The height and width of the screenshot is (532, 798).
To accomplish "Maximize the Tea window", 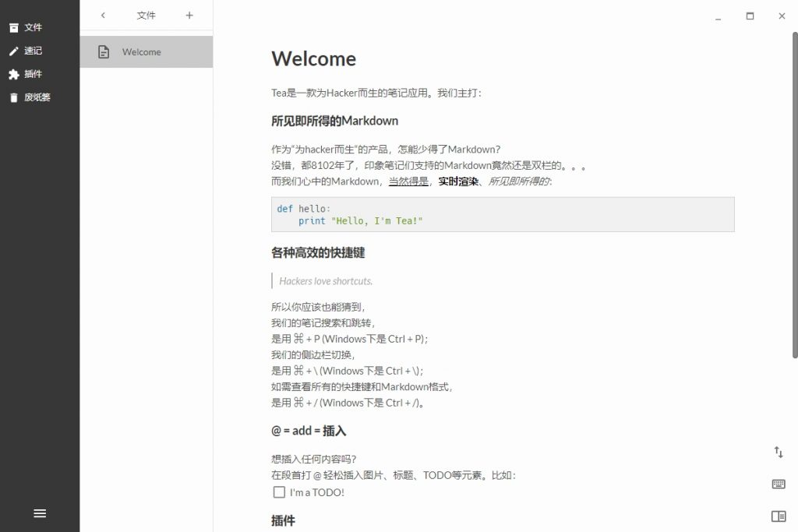I will (x=750, y=16).
